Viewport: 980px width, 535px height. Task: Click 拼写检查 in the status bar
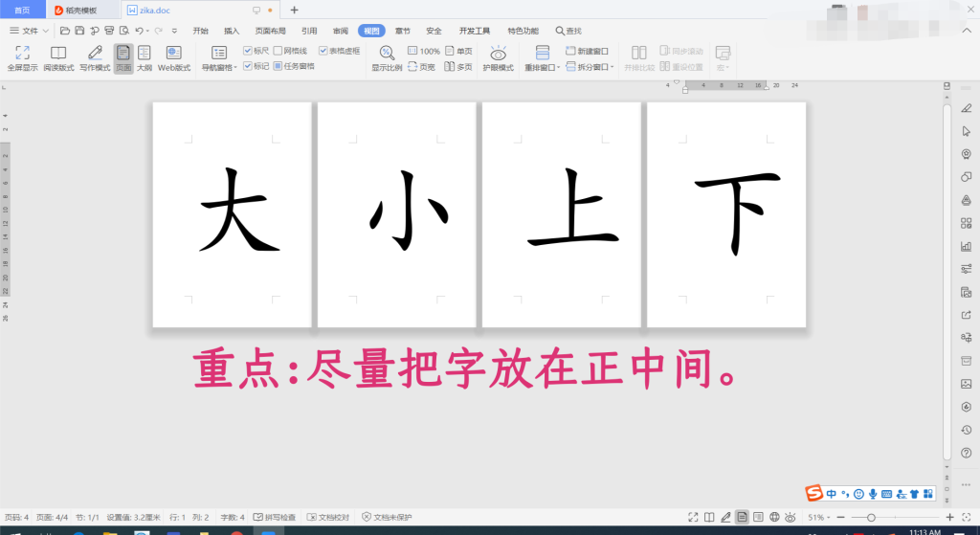pos(275,517)
